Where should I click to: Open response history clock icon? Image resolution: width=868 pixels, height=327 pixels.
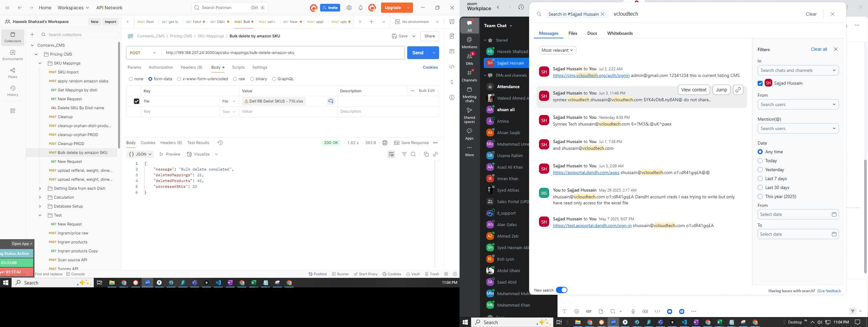click(220, 143)
